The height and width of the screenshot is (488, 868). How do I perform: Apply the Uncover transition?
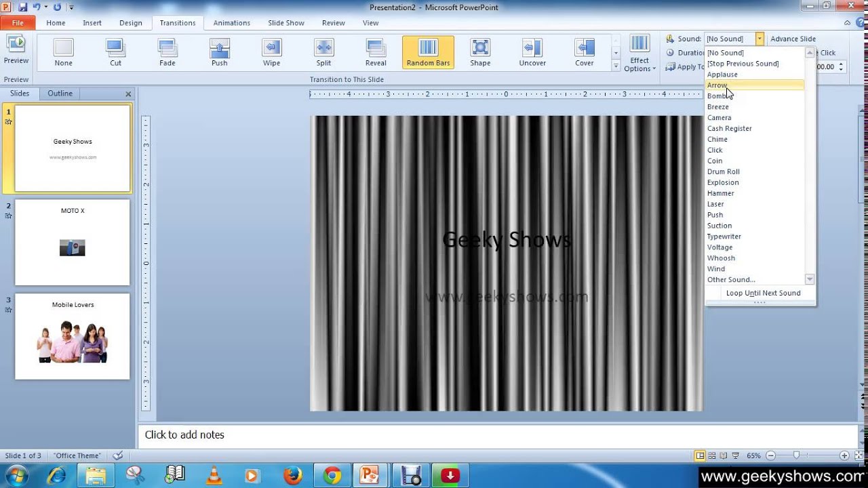point(532,52)
